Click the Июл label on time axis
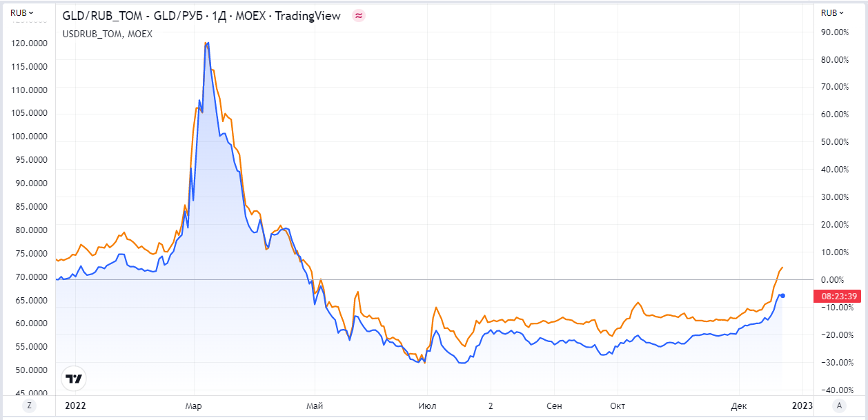Viewport: 868px width, 420px height. [427, 406]
